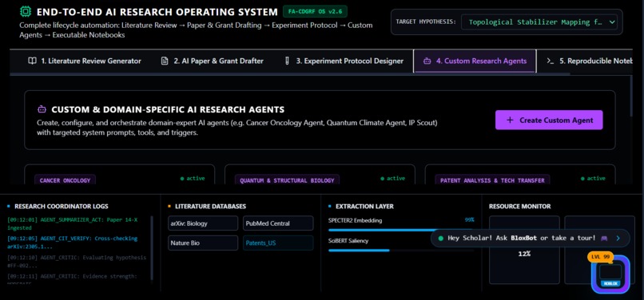644x300 pixels.
Task: Click the Create Custom Agent button
Action: coord(549,120)
